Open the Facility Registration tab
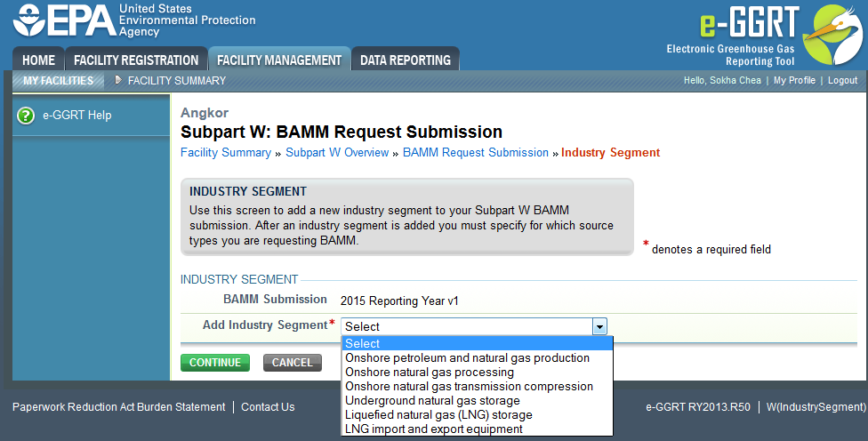 point(136,60)
